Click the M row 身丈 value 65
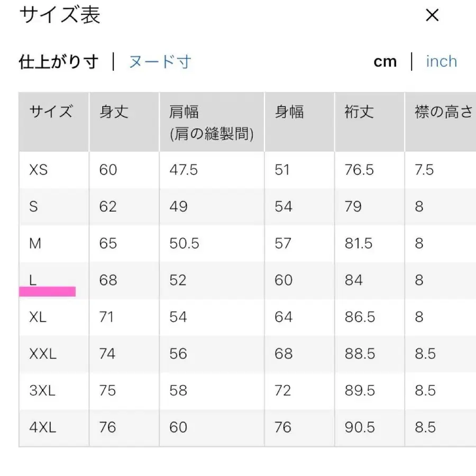476x476 pixels. 108,243
